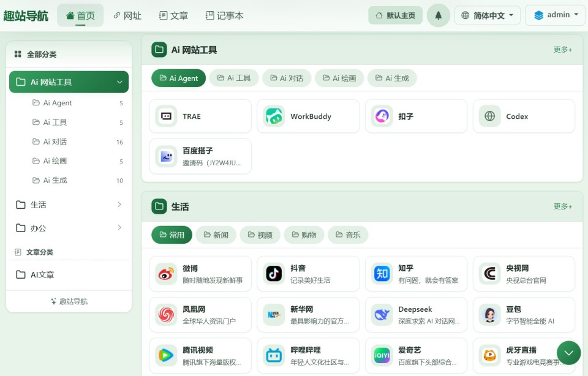Image resolution: width=588 pixels, height=376 pixels.
Task: Click the text 随时随地发现新鲜事
Action: click(213, 280)
